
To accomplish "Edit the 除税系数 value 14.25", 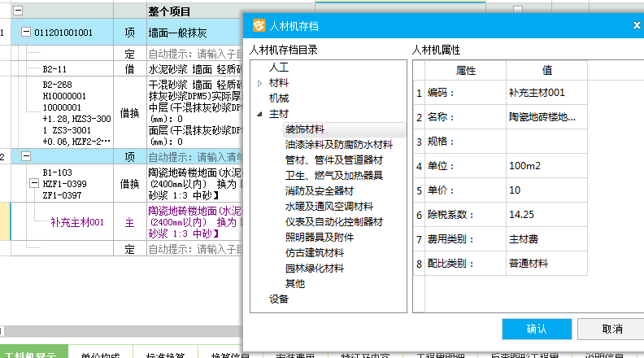I will 546,215.
